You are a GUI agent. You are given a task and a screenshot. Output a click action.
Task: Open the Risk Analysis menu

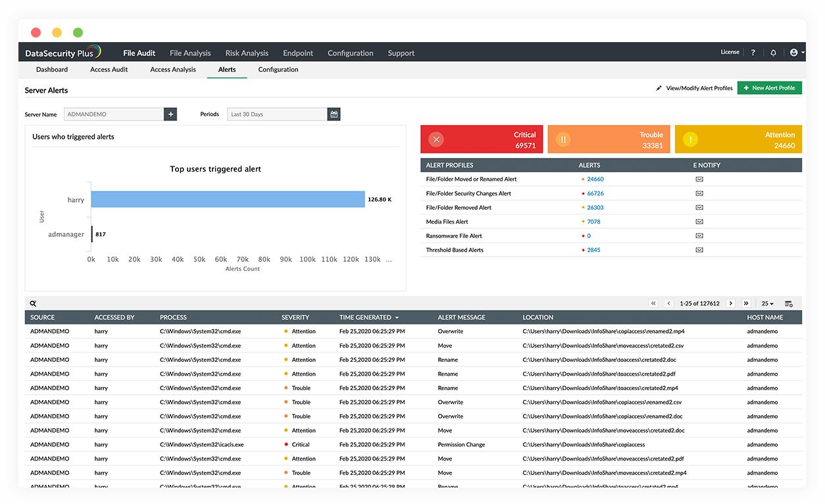point(247,53)
